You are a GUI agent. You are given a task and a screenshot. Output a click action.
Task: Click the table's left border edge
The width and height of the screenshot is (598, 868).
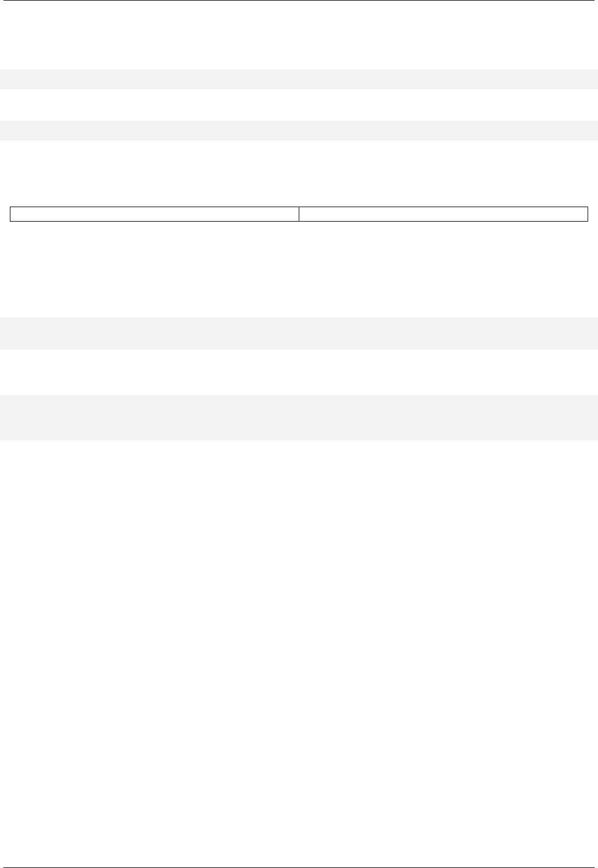tap(10, 214)
